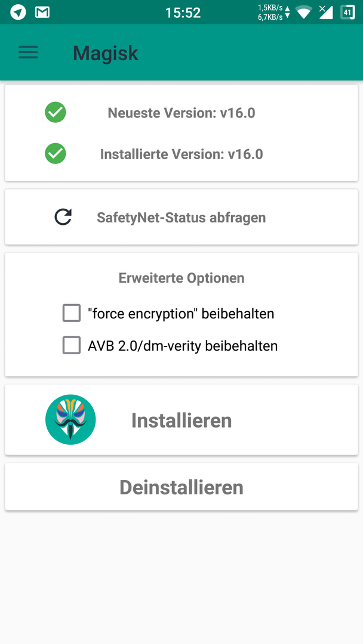
Task: Tap the "force encryption" beibehalten label
Action: pyautogui.click(x=181, y=314)
